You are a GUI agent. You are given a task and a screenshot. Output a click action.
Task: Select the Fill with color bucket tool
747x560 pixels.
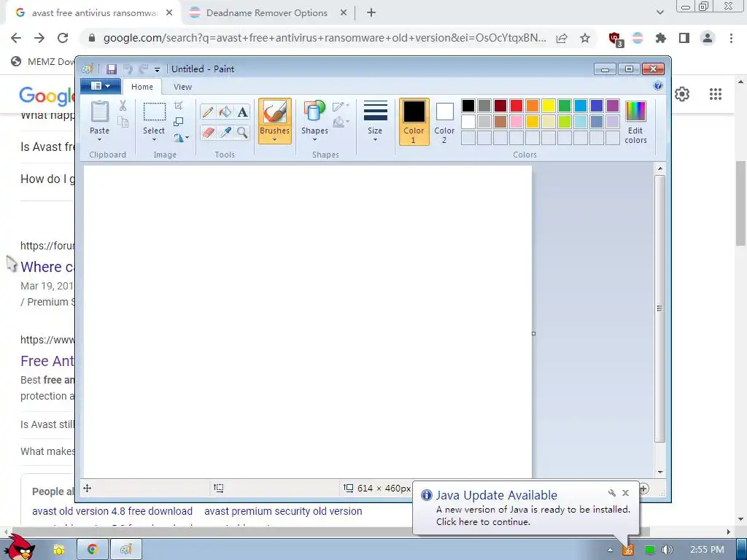click(x=225, y=112)
